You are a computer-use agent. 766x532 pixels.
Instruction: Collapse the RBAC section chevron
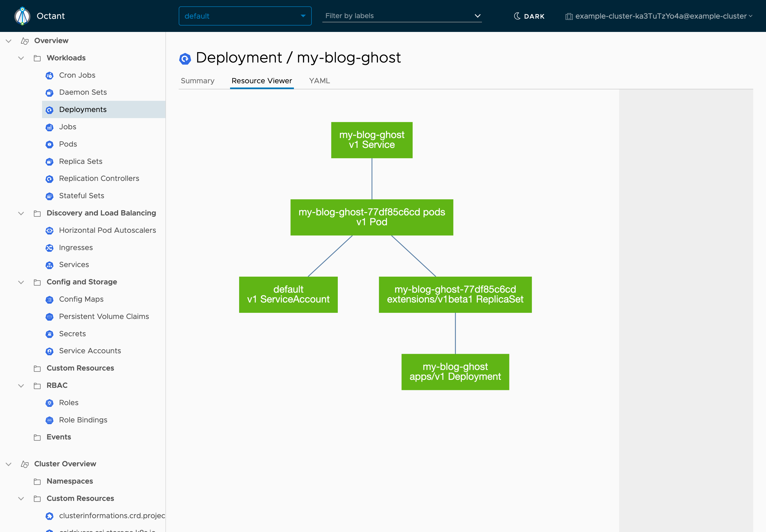[x=21, y=386]
